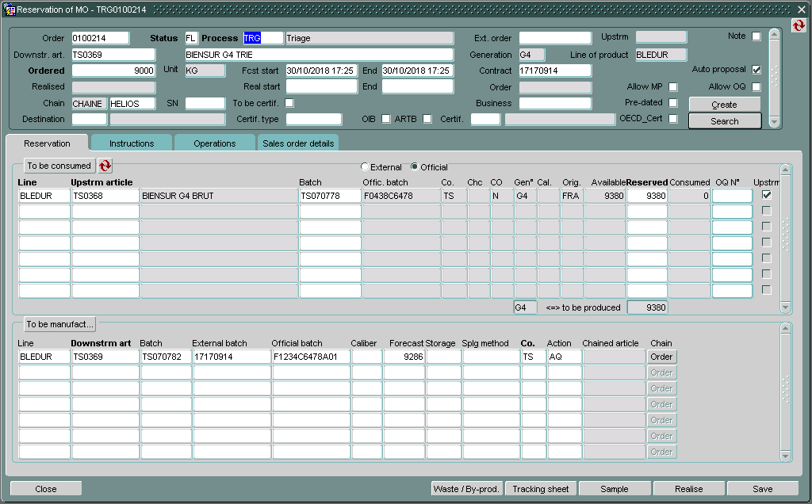
Task: Click the Business field
Action: (x=555, y=103)
